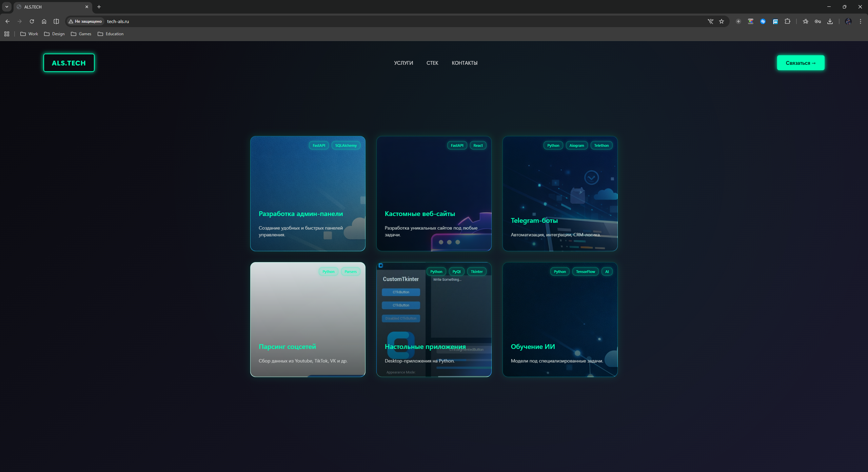Go back to previous page
Image resolution: width=868 pixels, height=472 pixels.
pyautogui.click(x=7, y=21)
